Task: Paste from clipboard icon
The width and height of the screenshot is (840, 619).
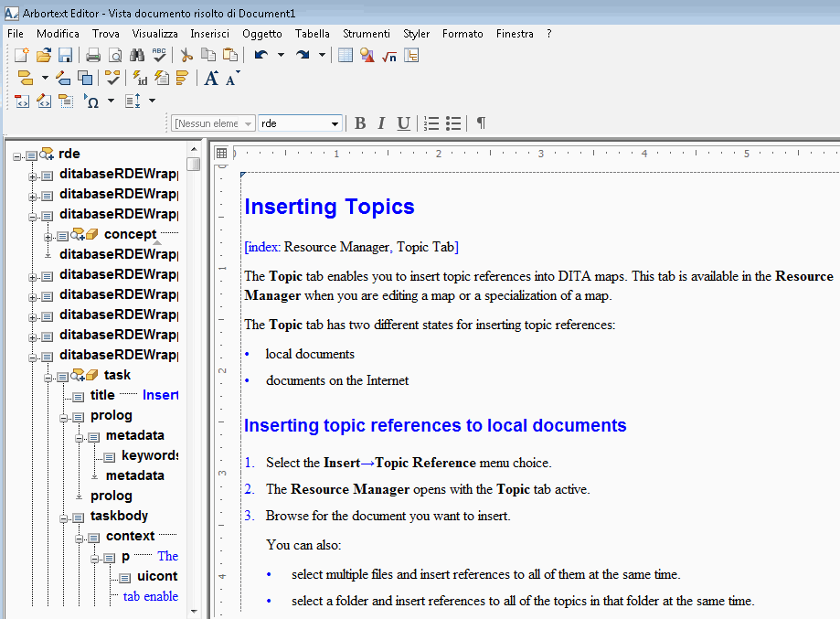Action: click(x=230, y=55)
